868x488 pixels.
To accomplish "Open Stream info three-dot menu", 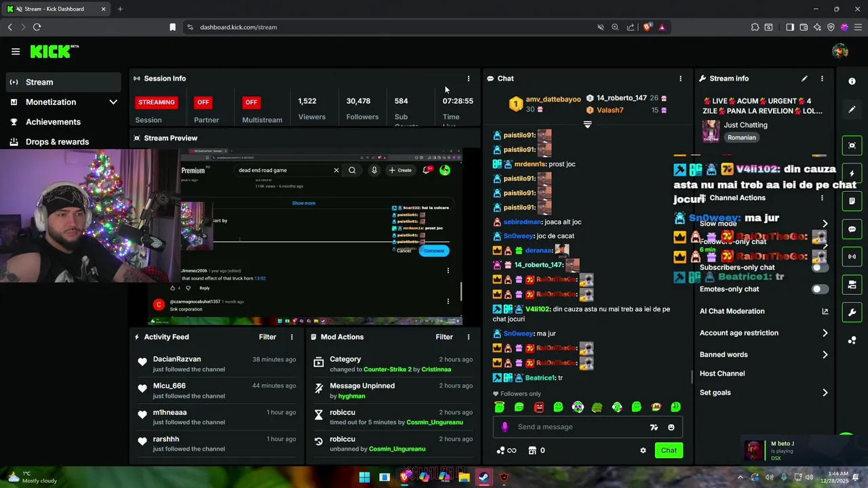I will pyautogui.click(x=822, y=79).
